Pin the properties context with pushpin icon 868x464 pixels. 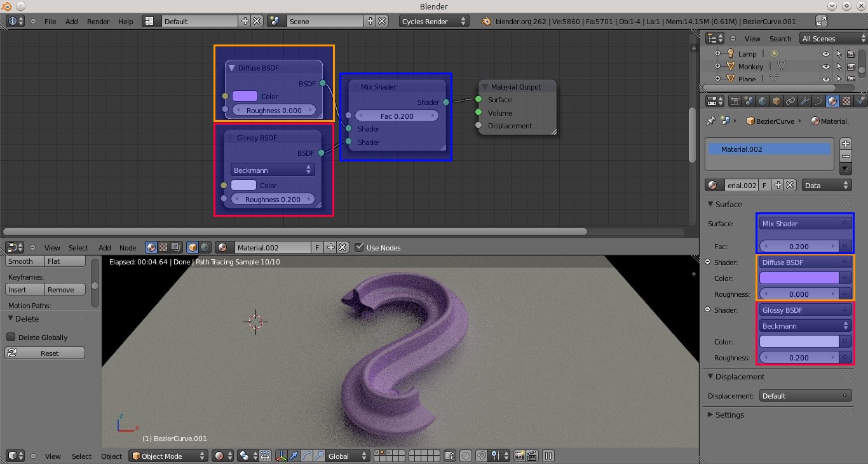(x=711, y=121)
